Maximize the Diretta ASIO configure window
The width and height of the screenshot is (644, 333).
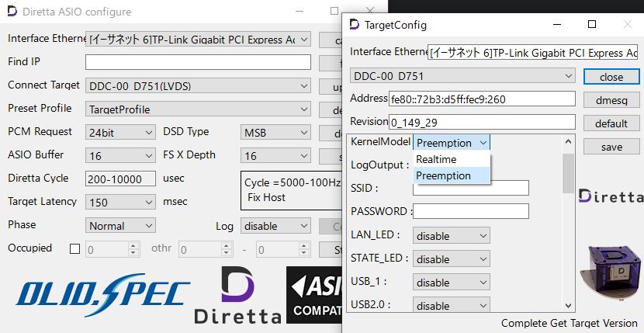[334, 11]
